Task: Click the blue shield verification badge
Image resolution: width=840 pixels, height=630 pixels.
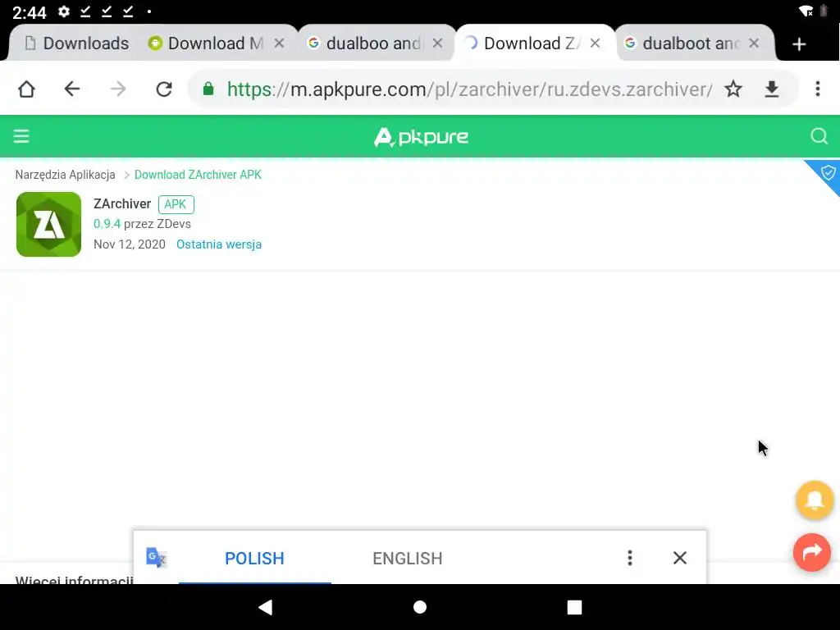Action: [x=827, y=172]
